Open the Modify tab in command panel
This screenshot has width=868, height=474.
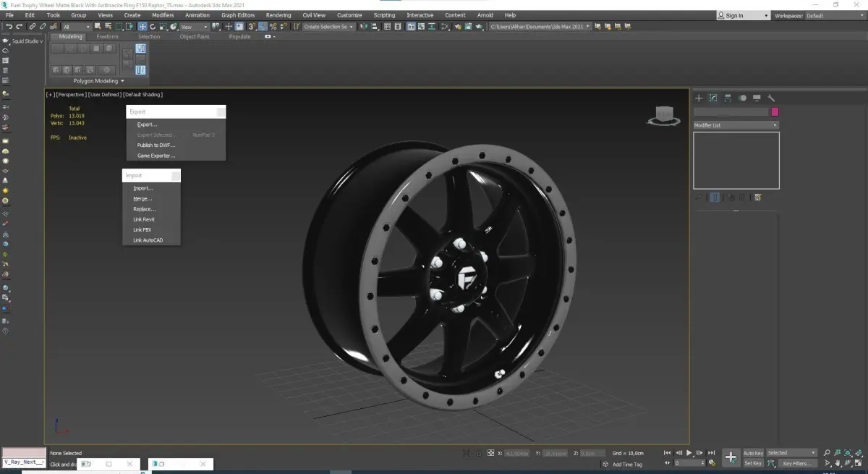713,98
